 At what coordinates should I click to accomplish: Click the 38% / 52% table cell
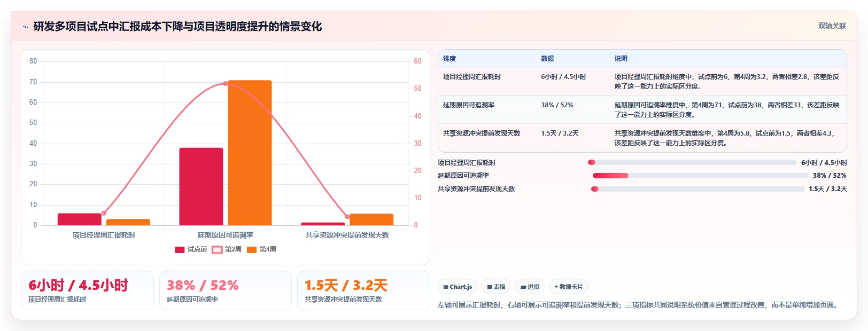pyautogui.click(x=557, y=105)
